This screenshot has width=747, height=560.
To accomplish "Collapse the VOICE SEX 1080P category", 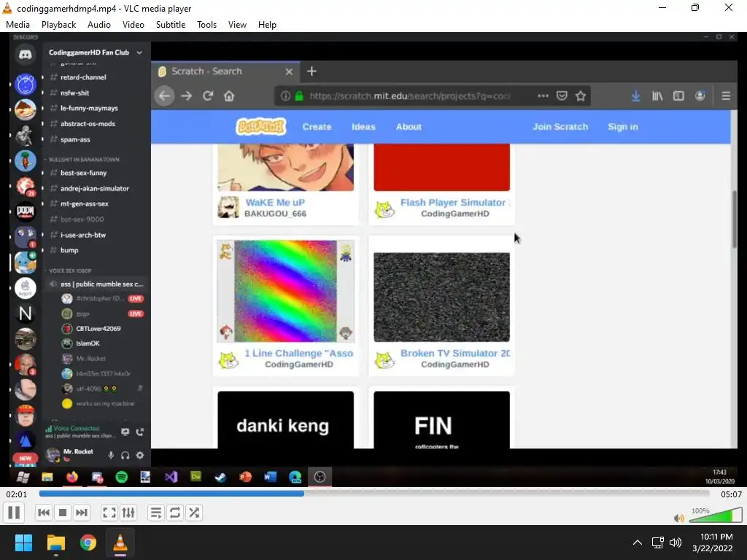I will tap(69, 271).
